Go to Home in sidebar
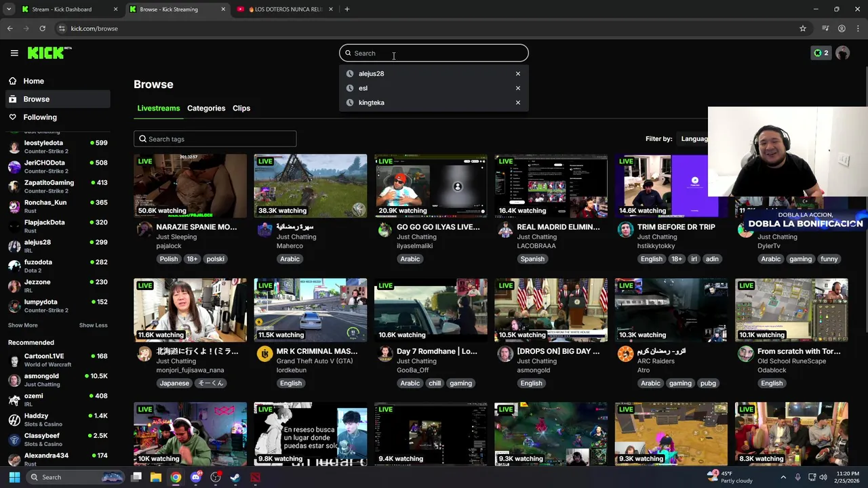Viewport: 868px width, 488px height. tap(57, 81)
